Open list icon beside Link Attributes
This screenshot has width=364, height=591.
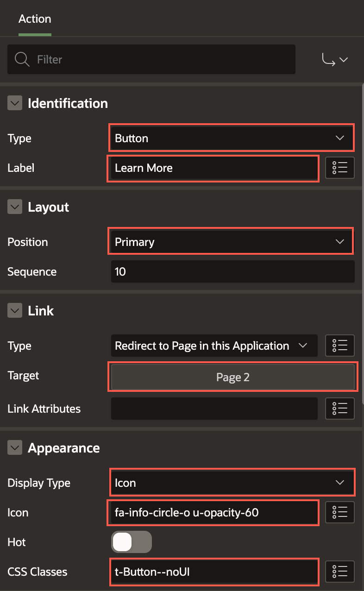pos(340,409)
